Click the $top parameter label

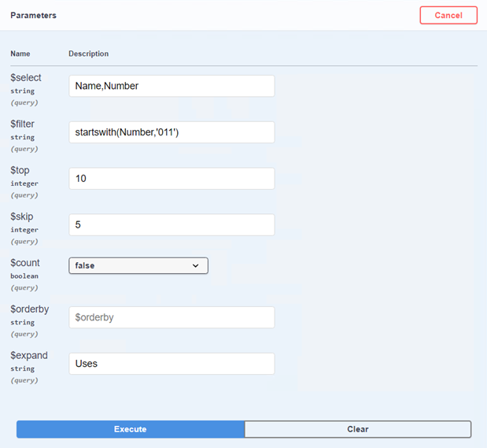coord(20,170)
